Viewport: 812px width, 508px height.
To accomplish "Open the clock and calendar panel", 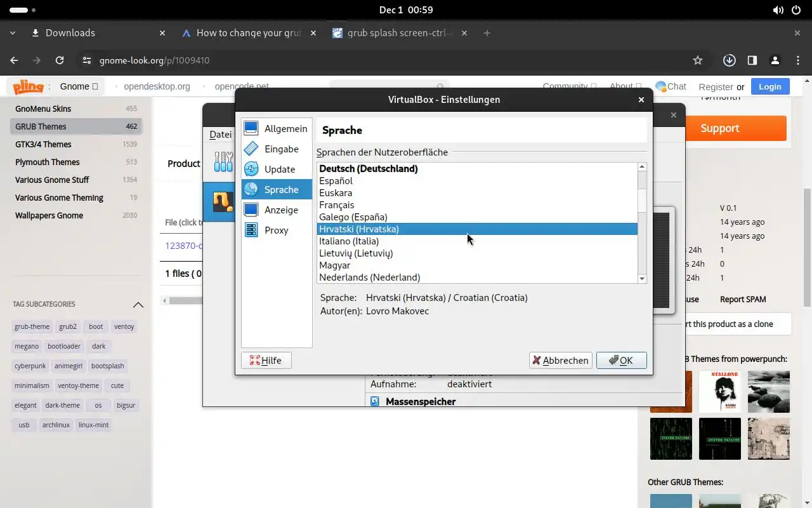I will point(406,10).
